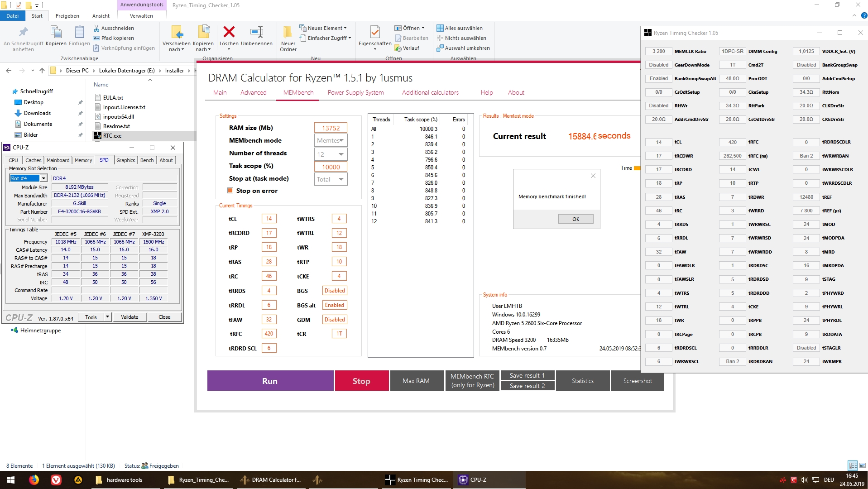
Task: Click the purple Run button
Action: point(270,381)
